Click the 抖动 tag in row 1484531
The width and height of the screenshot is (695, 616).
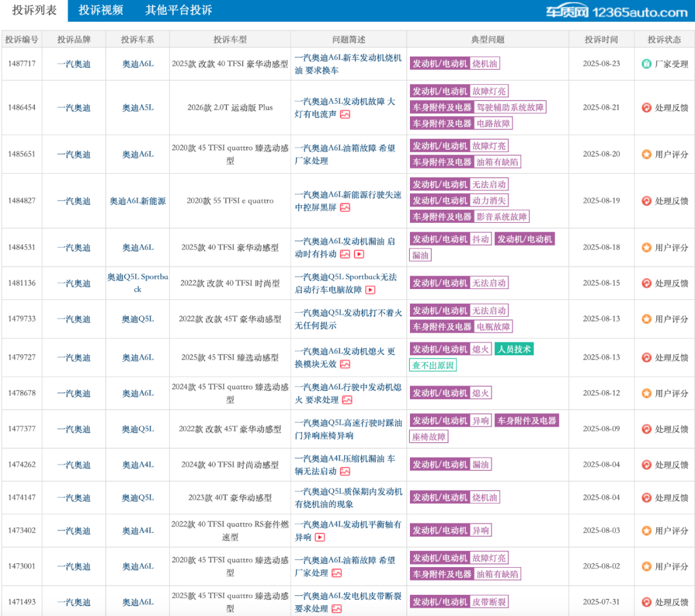(x=481, y=239)
